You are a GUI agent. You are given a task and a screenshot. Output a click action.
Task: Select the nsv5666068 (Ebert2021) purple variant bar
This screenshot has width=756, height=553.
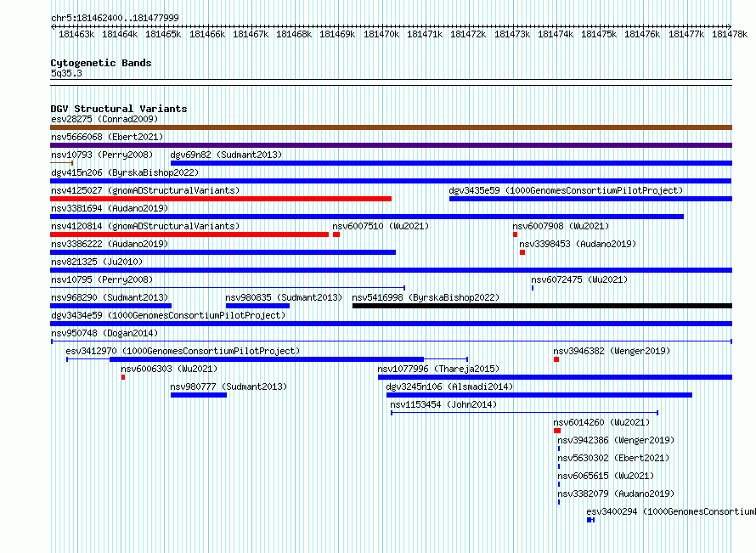point(391,145)
